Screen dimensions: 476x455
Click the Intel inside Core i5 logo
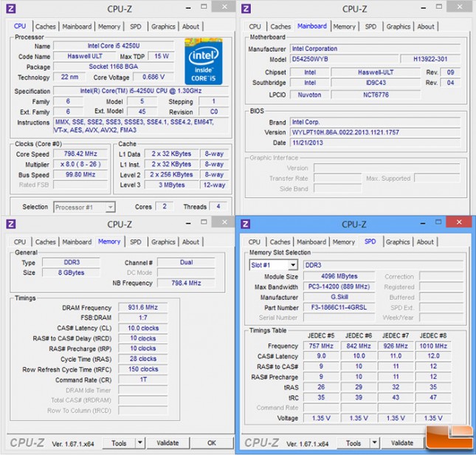pos(204,61)
